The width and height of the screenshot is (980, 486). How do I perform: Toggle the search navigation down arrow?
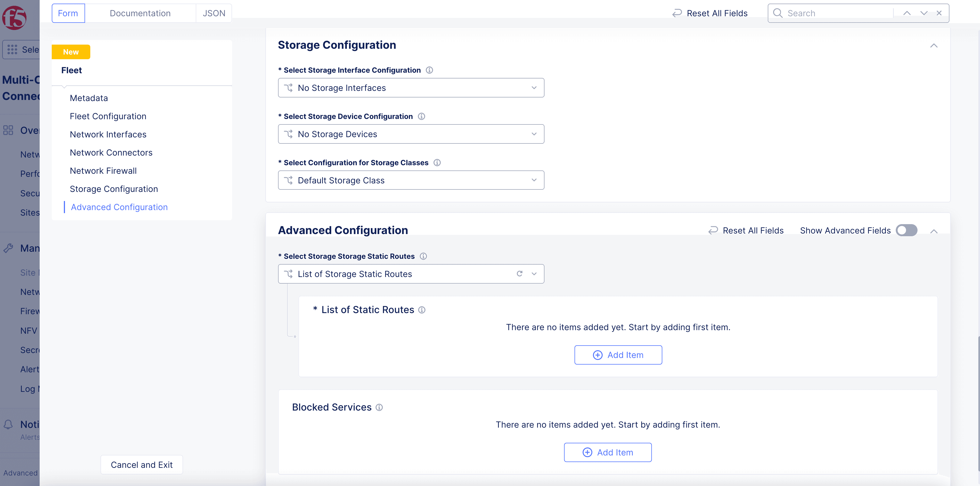(x=924, y=12)
